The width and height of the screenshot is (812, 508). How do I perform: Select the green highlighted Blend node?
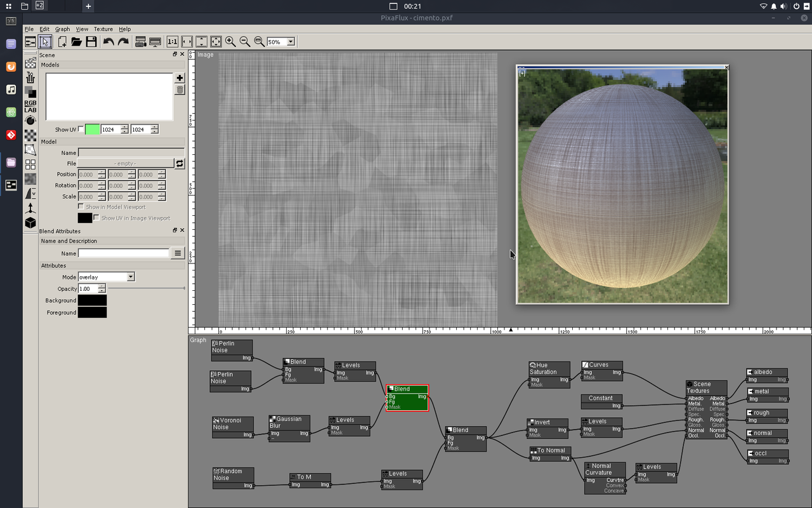point(407,398)
